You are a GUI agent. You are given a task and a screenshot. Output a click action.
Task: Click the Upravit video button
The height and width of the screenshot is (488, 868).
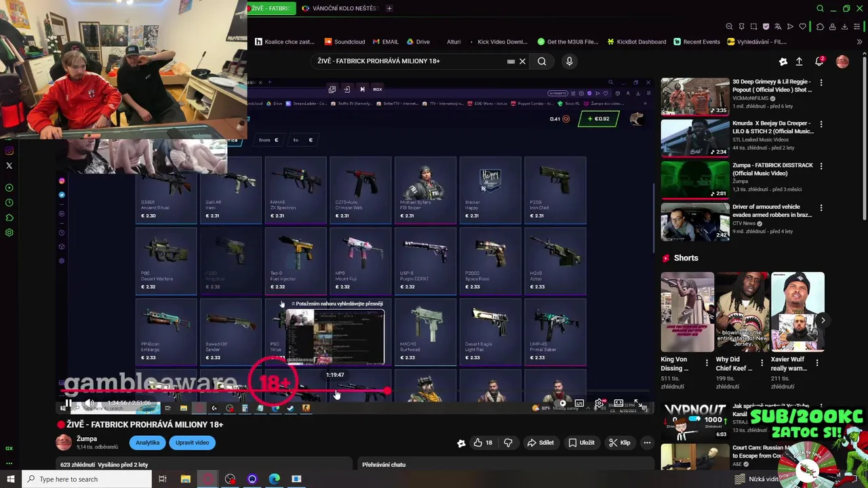[192, 443]
